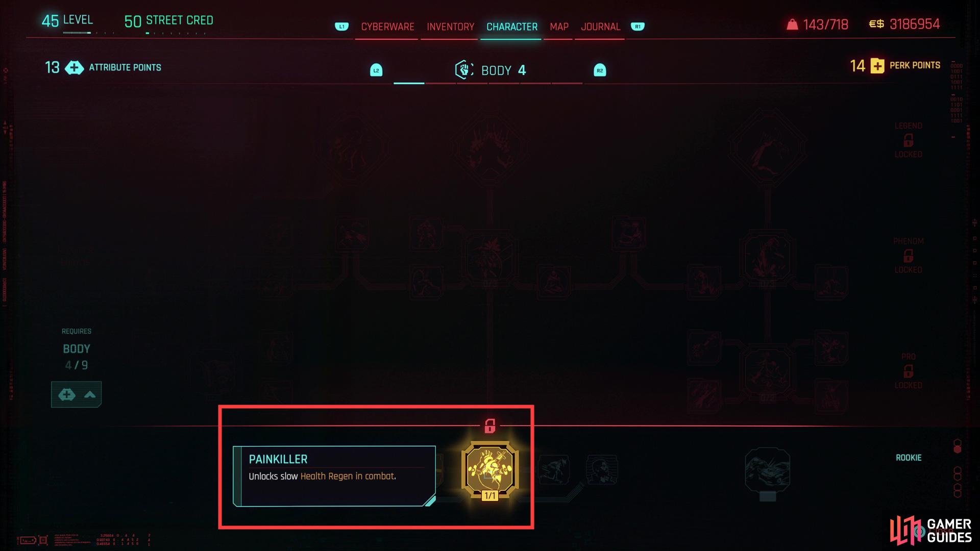Click the Map navigation tab
The image size is (980, 551).
pos(559,26)
